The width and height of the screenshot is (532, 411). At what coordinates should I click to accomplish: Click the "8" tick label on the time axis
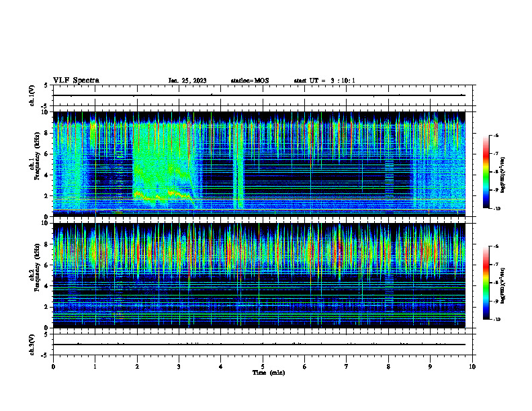pyautogui.click(x=388, y=367)
